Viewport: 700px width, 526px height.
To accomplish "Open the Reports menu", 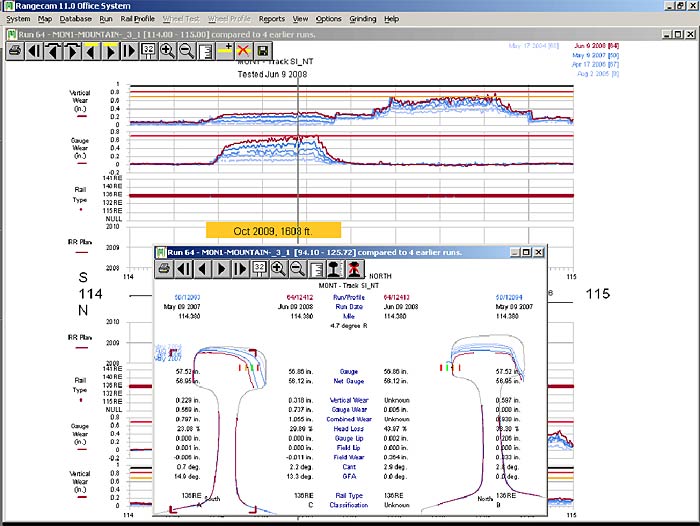I will 271,19.
